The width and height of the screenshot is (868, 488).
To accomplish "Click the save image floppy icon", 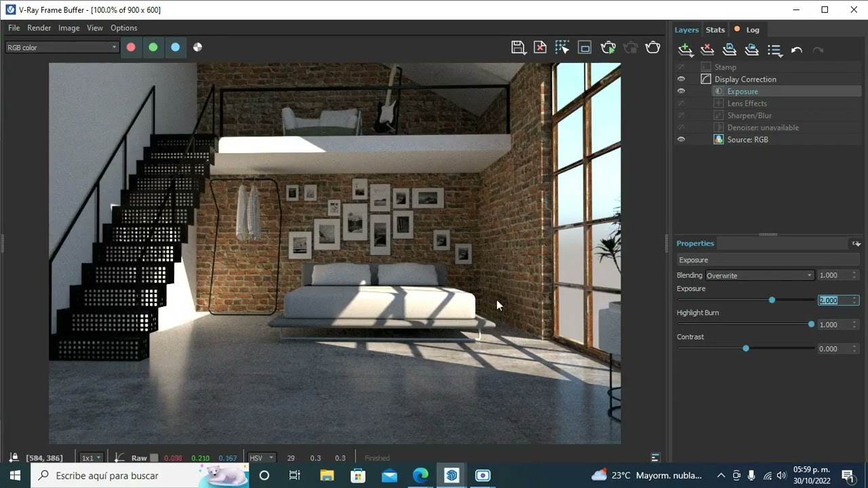I will point(518,47).
